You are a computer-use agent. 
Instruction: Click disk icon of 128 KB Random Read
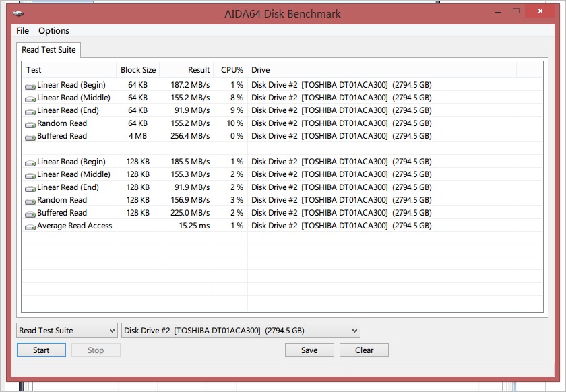click(x=30, y=201)
